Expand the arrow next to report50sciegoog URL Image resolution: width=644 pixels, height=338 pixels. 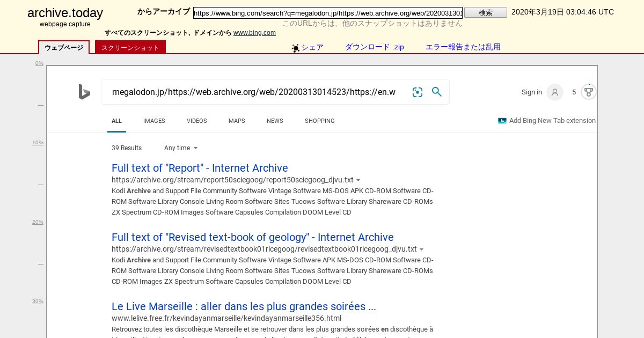(x=358, y=180)
